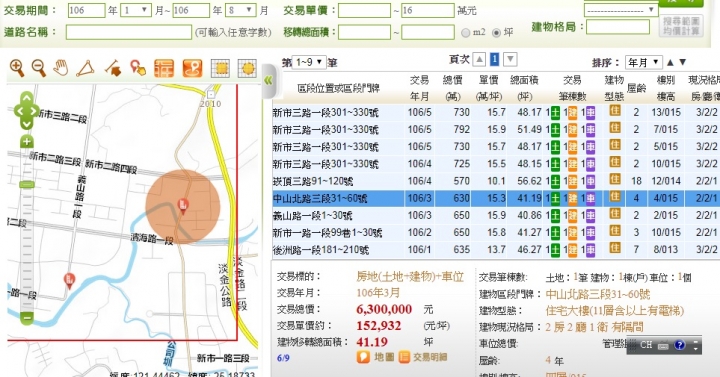The height and width of the screenshot is (377, 720).
Task: Sort results ascending with up triangle
Action: 670,62
